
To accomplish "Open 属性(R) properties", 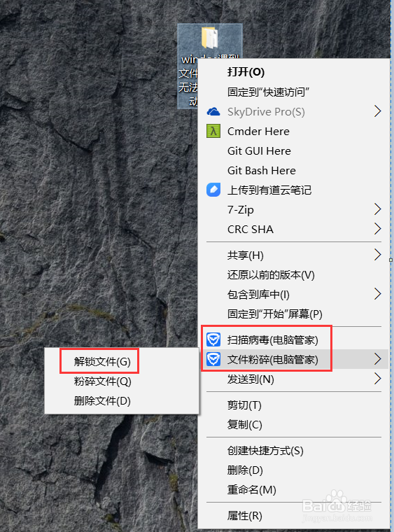I will pos(244,516).
